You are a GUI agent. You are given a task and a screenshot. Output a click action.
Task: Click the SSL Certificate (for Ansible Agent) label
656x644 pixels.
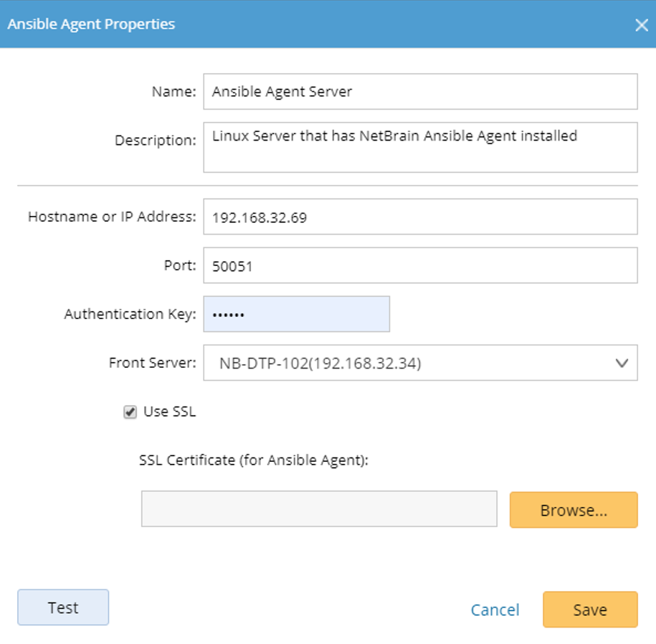pos(254,460)
